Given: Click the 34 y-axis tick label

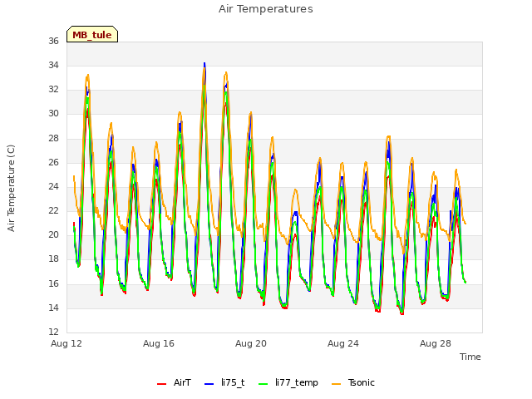Looking at the screenshot, I should (x=53, y=65).
